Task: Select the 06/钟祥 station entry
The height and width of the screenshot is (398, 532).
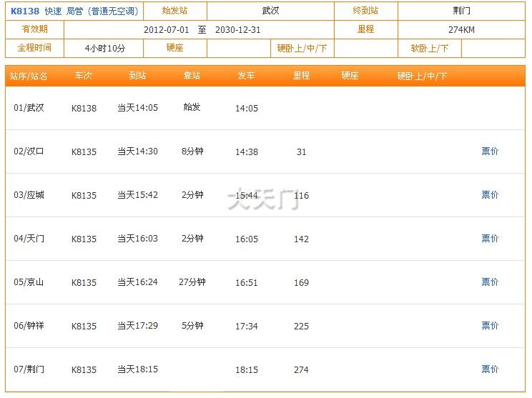Action: (x=29, y=326)
